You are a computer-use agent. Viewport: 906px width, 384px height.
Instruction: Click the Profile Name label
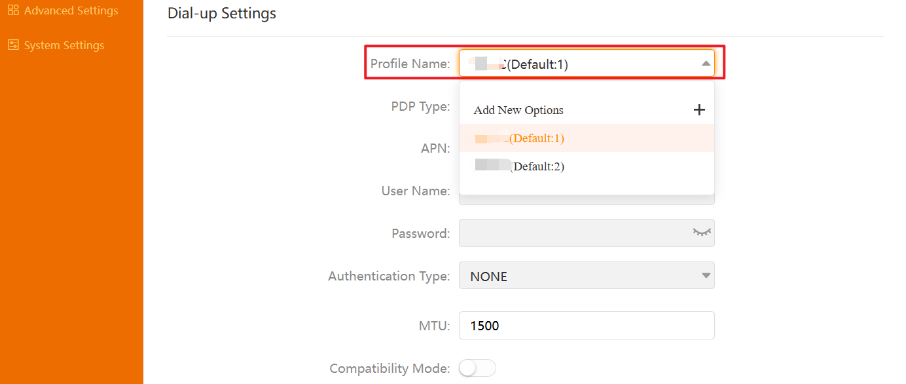tap(410, 64)
